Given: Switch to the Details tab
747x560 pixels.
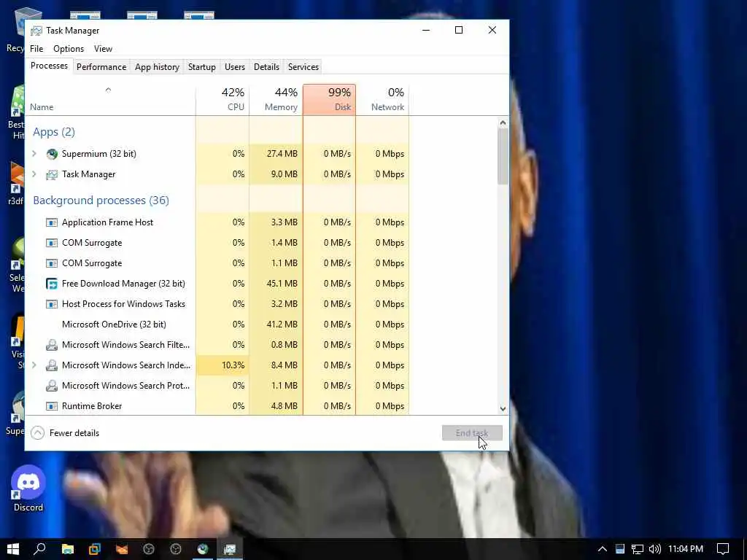Looking at the screenshot, I should tap(266, 66).
